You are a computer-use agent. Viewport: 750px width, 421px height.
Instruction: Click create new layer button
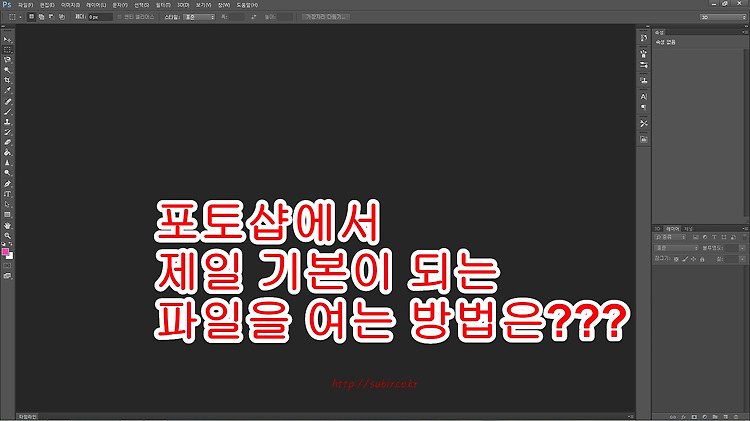(x=726, y=417)
